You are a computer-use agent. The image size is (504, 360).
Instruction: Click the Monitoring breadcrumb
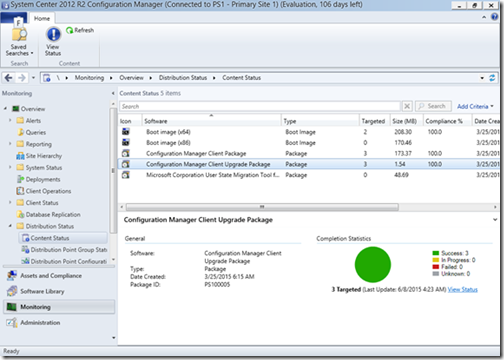[89, 78]
